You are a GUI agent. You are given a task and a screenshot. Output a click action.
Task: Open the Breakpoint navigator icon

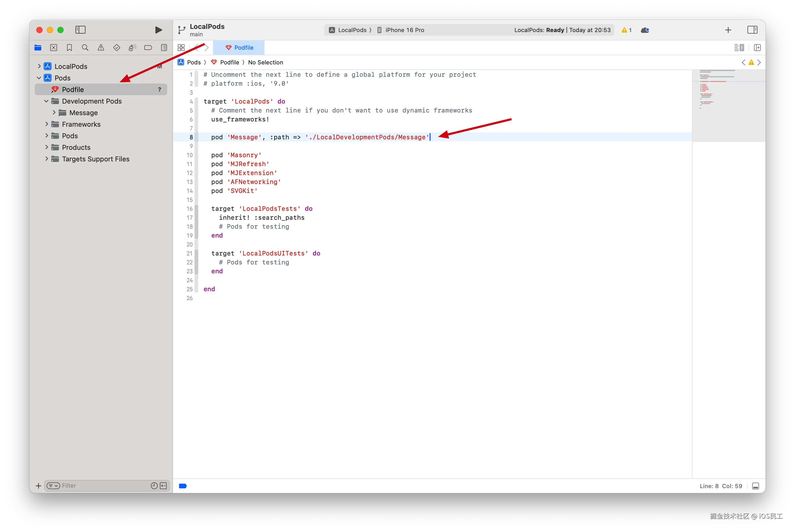(x=148, y=48)
